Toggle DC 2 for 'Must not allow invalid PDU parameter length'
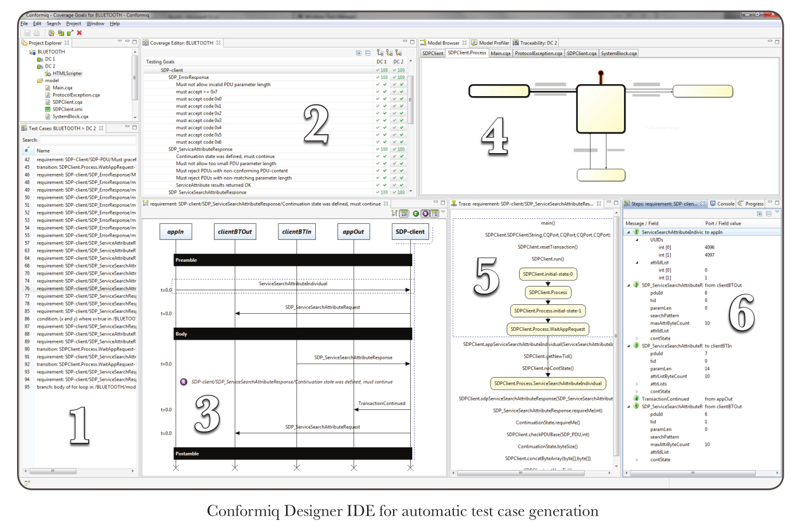The height and width of the screenshot is (532, 795). coord(398,84)
